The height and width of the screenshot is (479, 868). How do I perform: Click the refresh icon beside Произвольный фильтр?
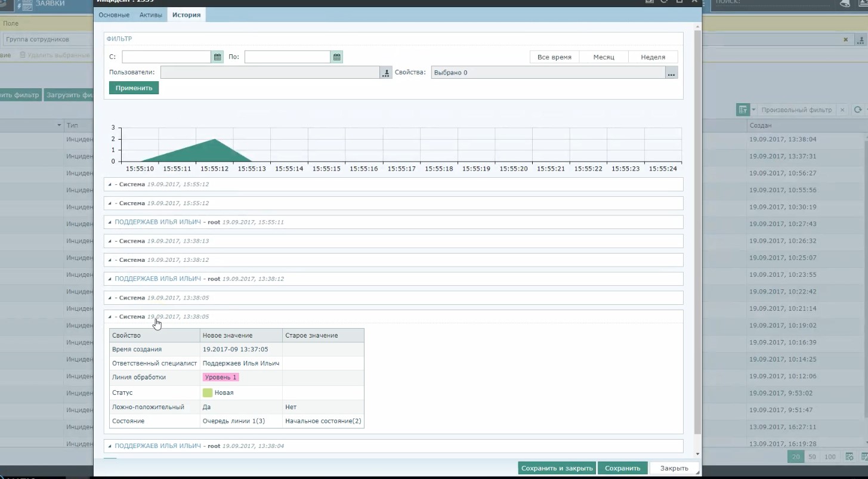857,110
